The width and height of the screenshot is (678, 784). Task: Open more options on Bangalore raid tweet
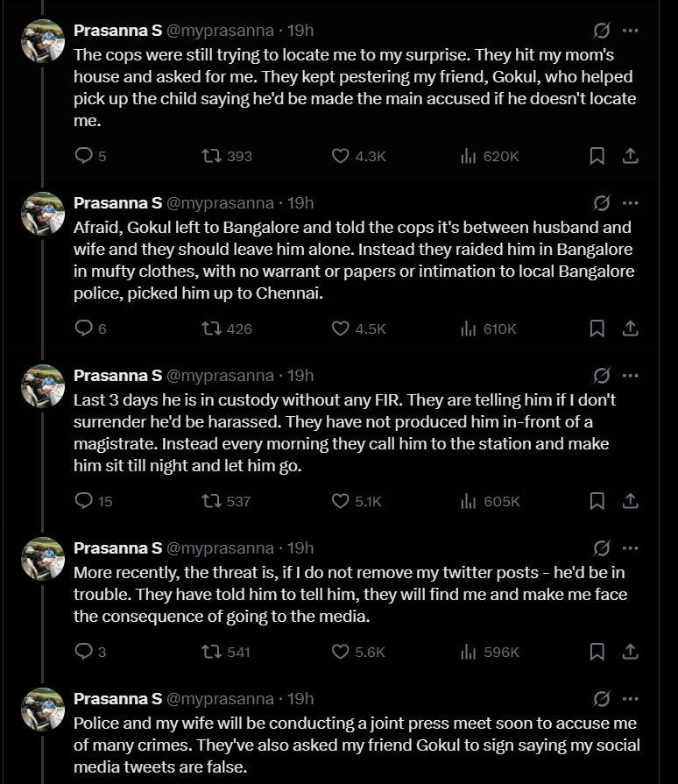631,203
